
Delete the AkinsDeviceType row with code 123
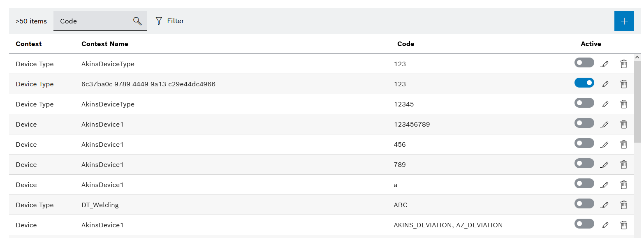click(x=624, y=64)
